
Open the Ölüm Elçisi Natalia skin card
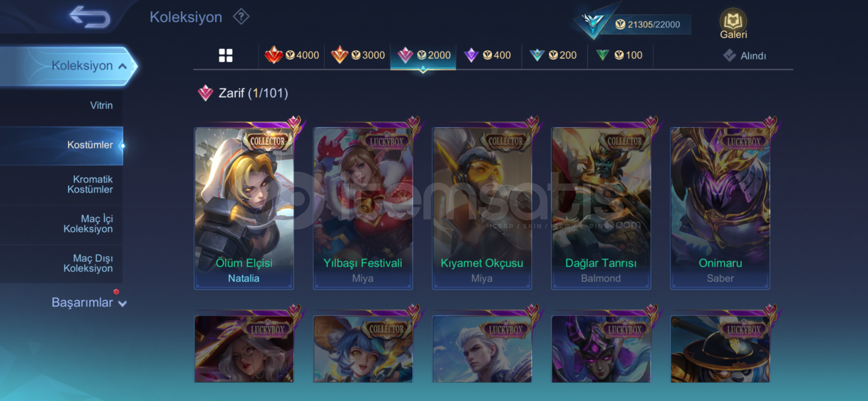(244, 208)
